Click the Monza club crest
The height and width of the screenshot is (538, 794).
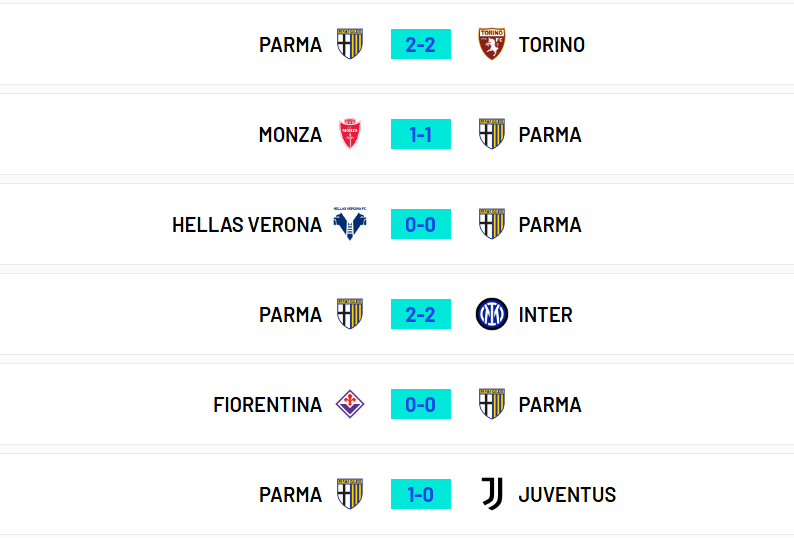[x=350, y=134]
